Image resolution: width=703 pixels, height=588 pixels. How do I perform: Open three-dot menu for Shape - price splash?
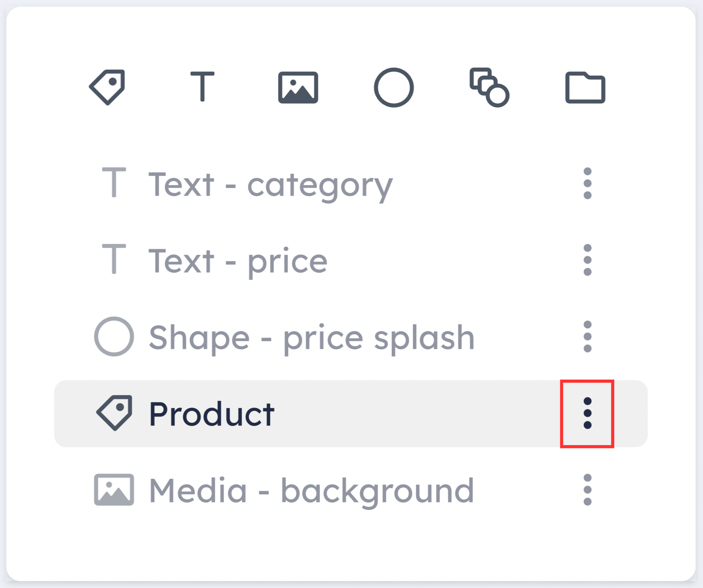point(587,336)
